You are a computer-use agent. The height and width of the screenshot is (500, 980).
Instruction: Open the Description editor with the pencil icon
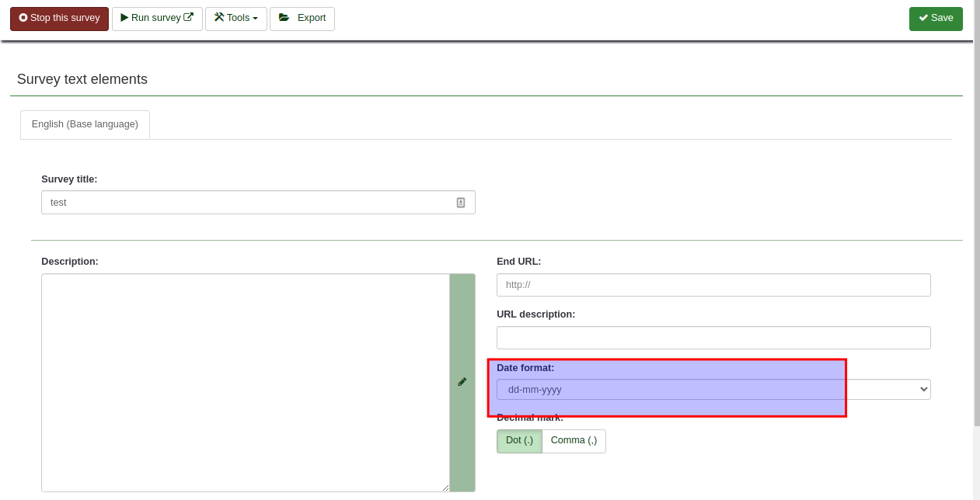(x=462, y=382)
